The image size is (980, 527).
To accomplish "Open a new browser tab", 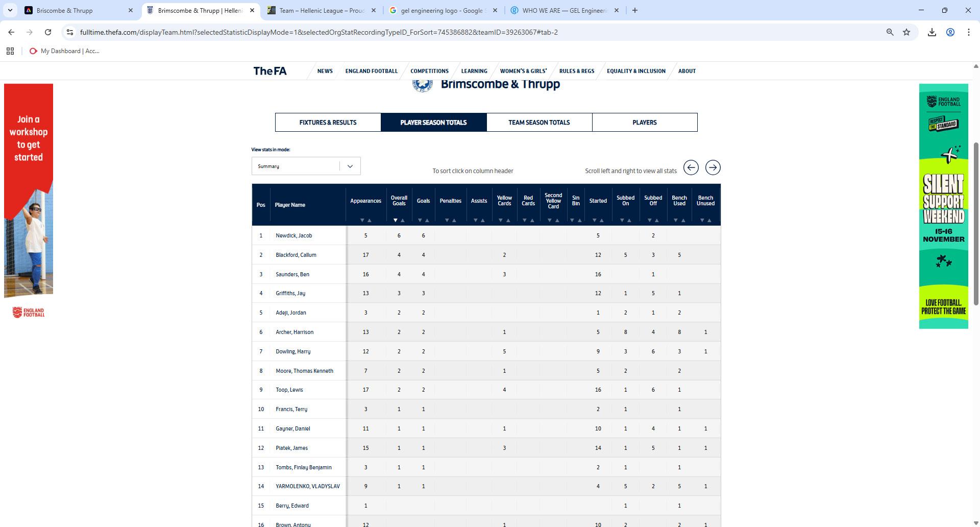I will tap(635, 10).
